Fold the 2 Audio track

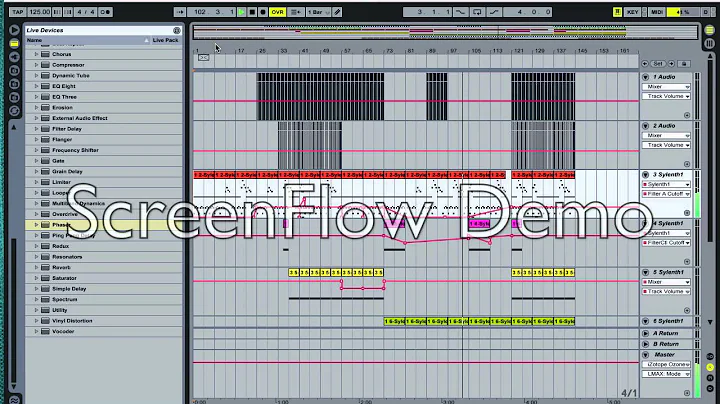pyautogui.click(x=645, y=126)
